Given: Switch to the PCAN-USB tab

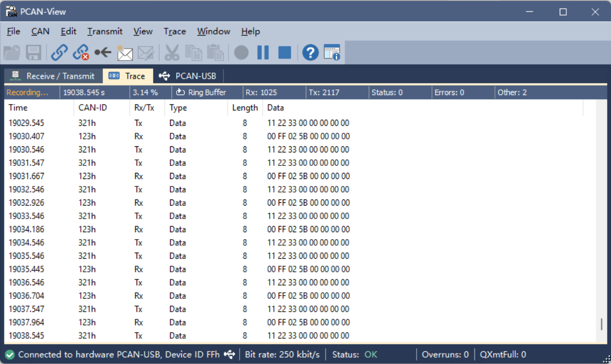Looking at the screenshot, I should (187, 76).
